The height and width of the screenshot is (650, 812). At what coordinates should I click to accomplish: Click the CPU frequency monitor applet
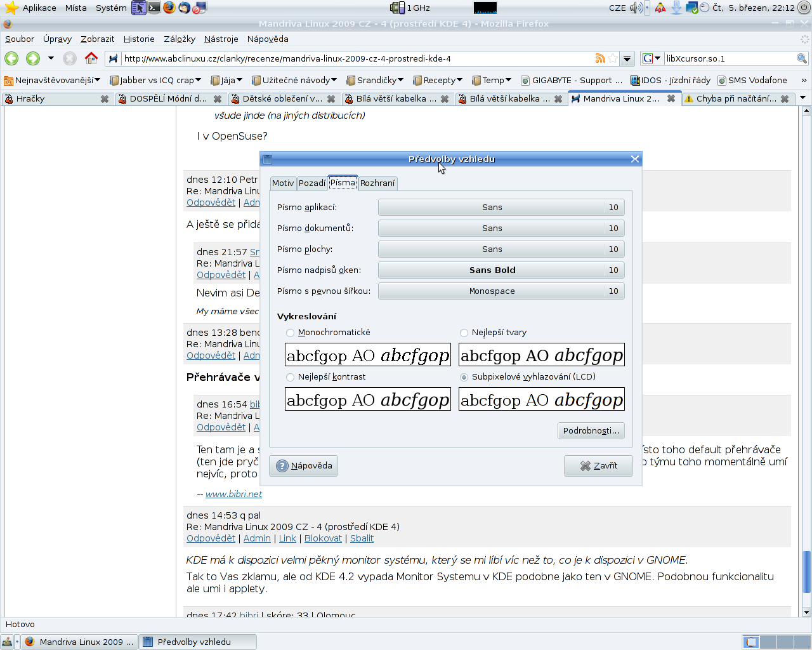coord(410,8)
